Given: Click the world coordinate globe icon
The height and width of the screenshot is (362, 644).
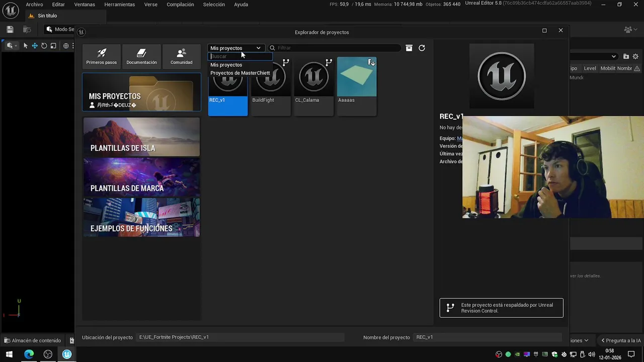Looking at the screenshot, I should pyautogui.click(x=66, y=46).
